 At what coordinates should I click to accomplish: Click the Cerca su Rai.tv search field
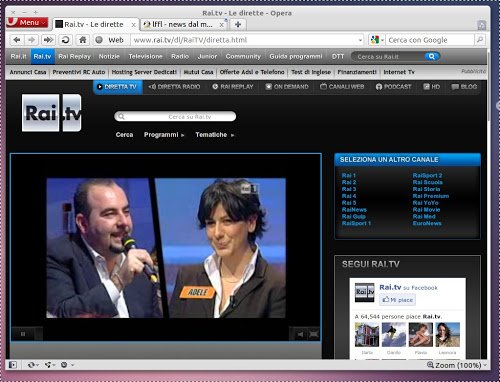175,117
